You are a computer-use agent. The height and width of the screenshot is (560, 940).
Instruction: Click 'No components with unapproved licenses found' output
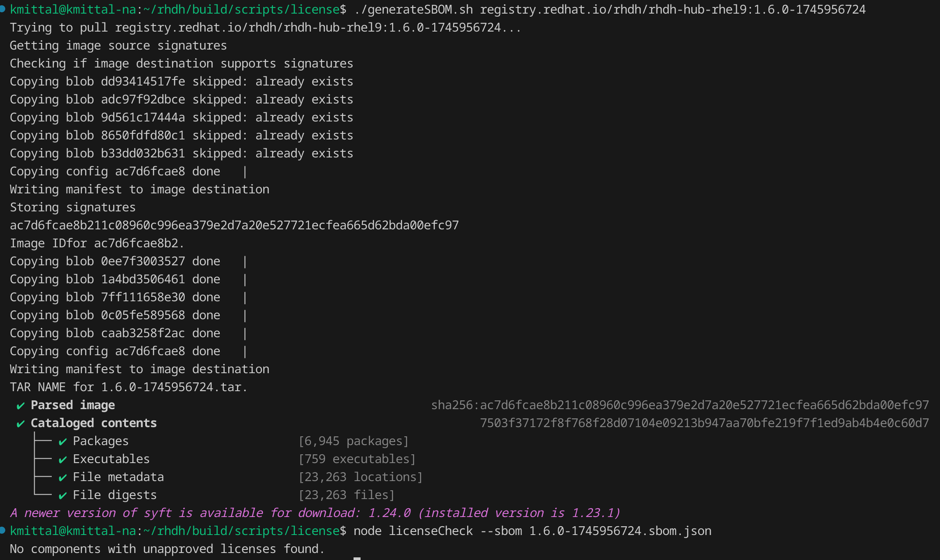coord(167,549)
